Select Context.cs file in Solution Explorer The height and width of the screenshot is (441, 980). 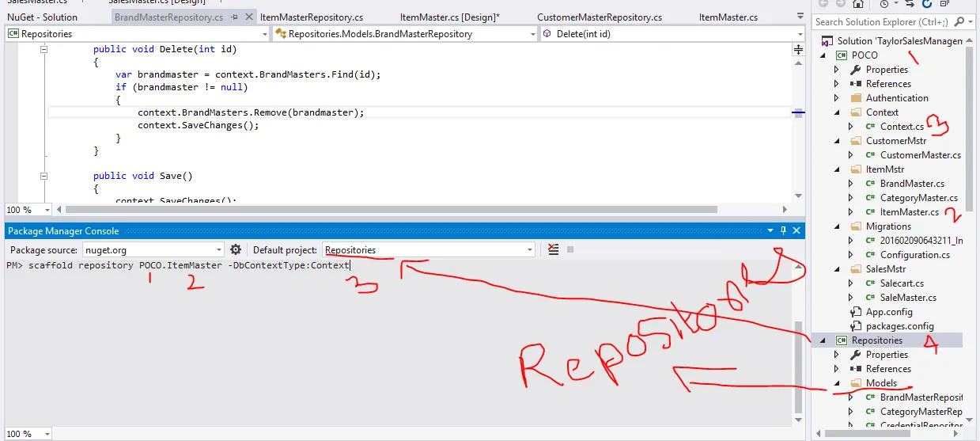pos(902,127)
